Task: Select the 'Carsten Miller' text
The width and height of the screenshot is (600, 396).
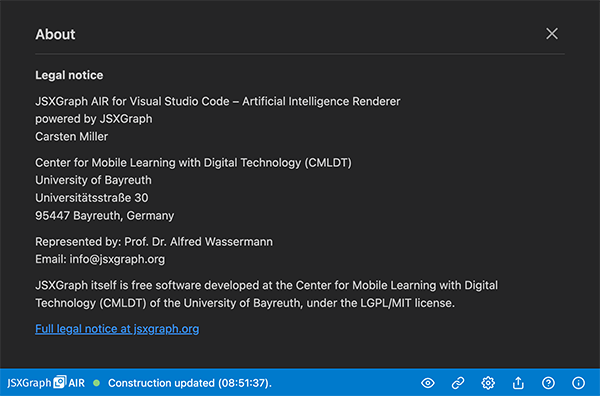Action: (72, 137)
